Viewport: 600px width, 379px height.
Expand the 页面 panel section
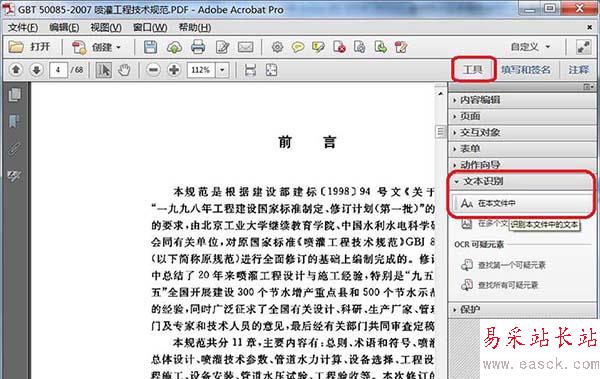pos(522,116)
